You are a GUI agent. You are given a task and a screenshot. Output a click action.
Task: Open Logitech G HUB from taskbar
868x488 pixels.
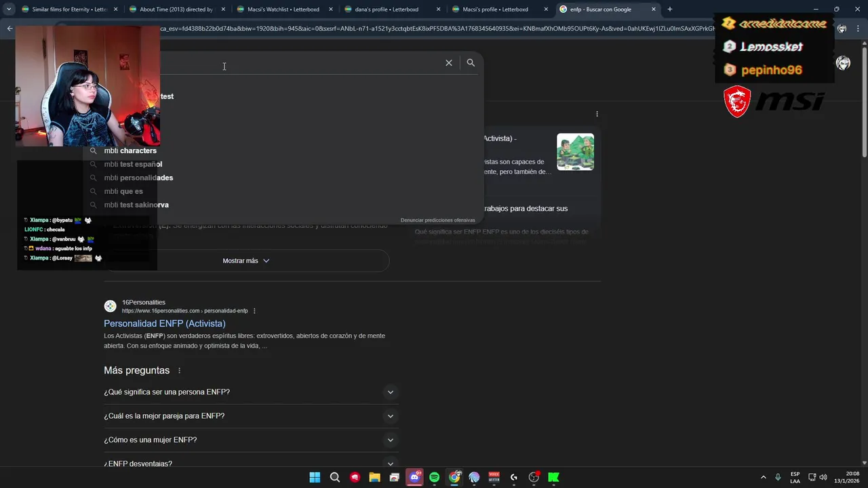coord(514,477)
